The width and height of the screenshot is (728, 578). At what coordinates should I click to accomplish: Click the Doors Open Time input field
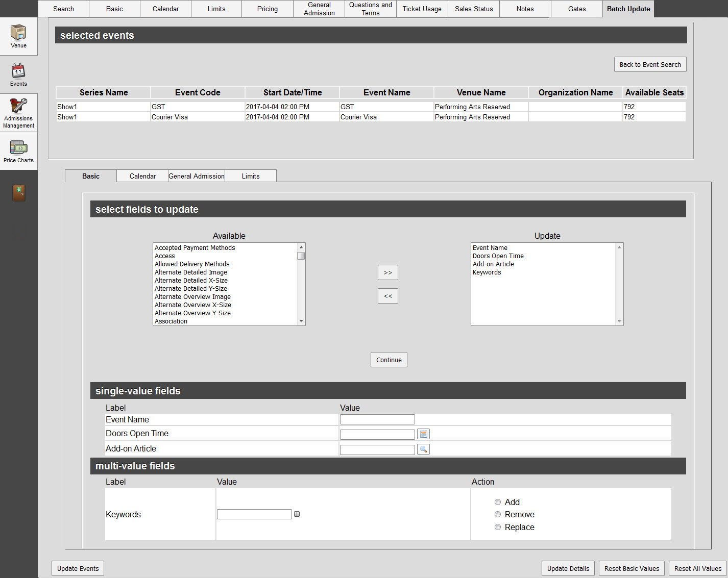[377, 435]
